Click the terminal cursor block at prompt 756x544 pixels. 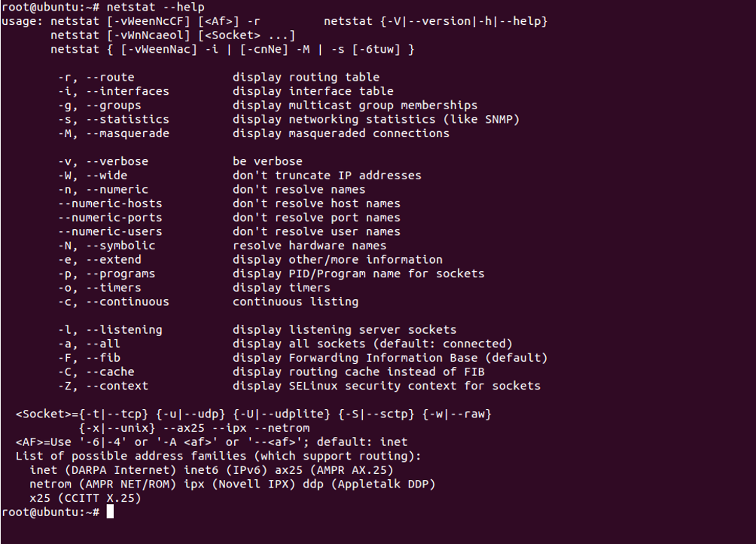point(111,512)
